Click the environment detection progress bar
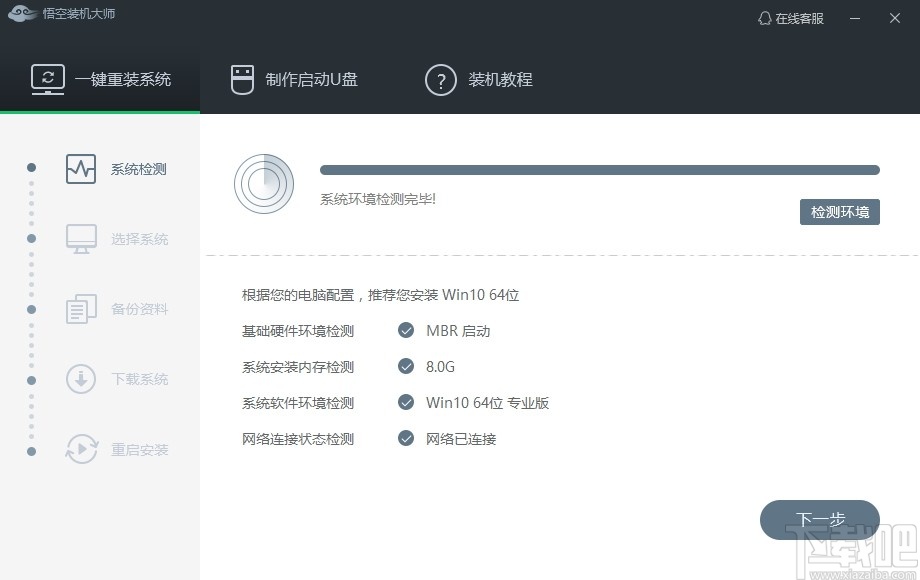The image size is (920, 580). coord(600,170)
